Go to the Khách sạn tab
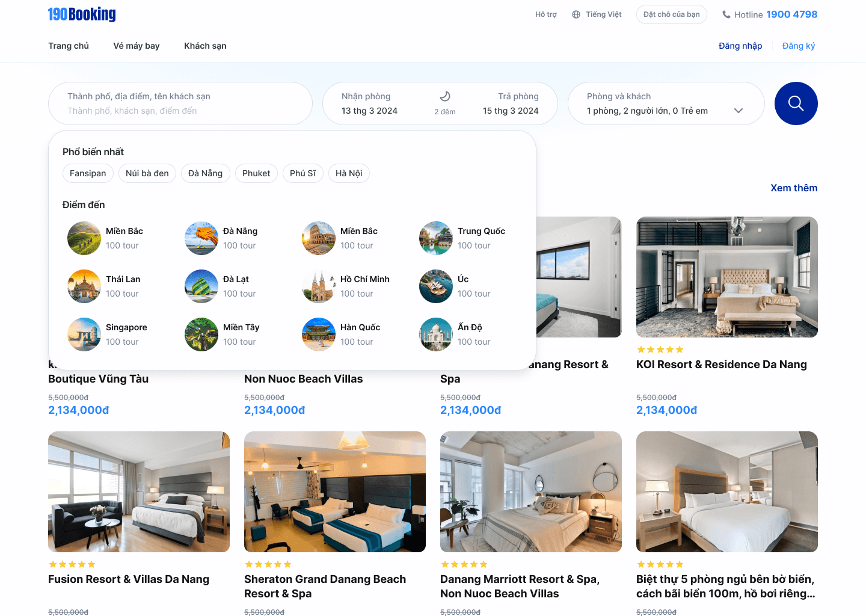Screen dimensions: 866x616 tap(205, 46)
